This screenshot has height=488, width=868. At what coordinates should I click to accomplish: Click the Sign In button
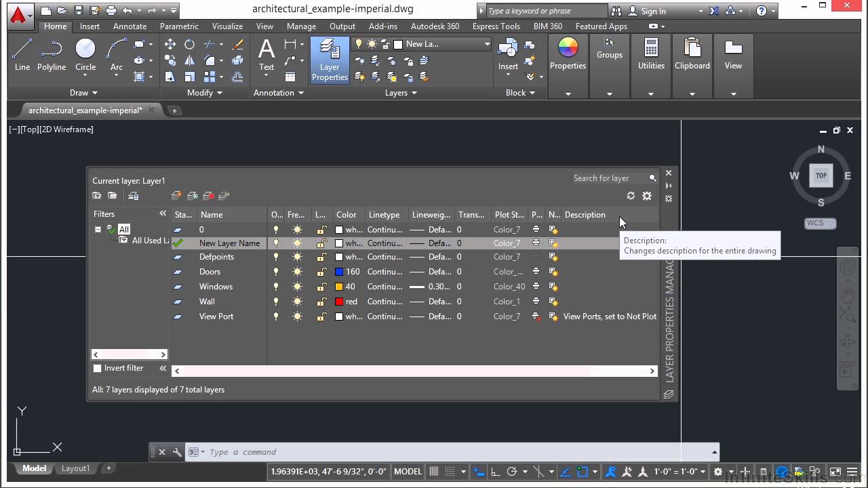(648, 11)
